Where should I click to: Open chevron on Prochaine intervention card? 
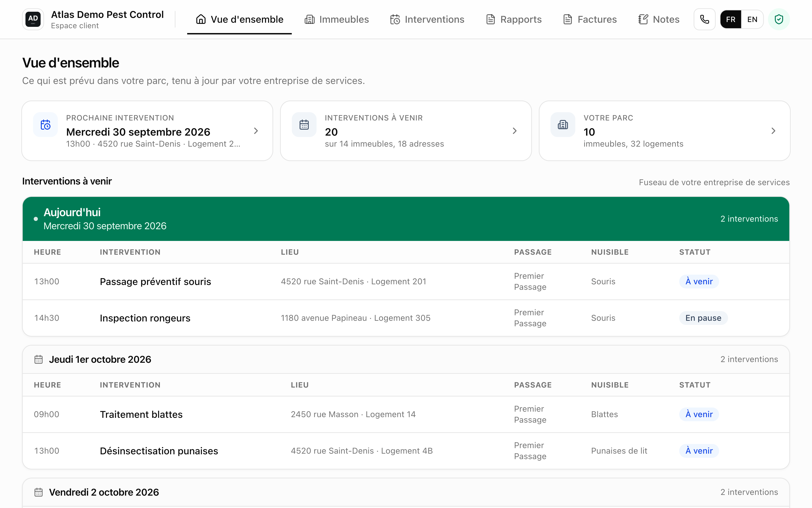[x=256, y=131]
